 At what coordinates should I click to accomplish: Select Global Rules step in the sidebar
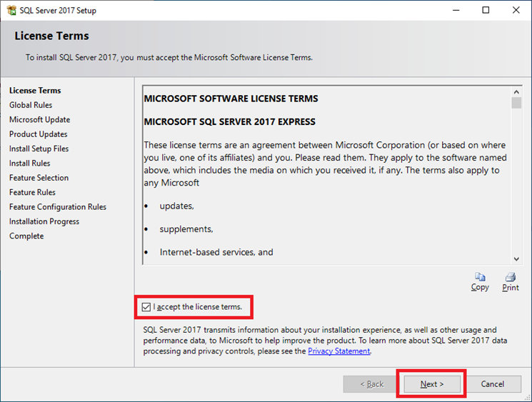pos(31,105)
